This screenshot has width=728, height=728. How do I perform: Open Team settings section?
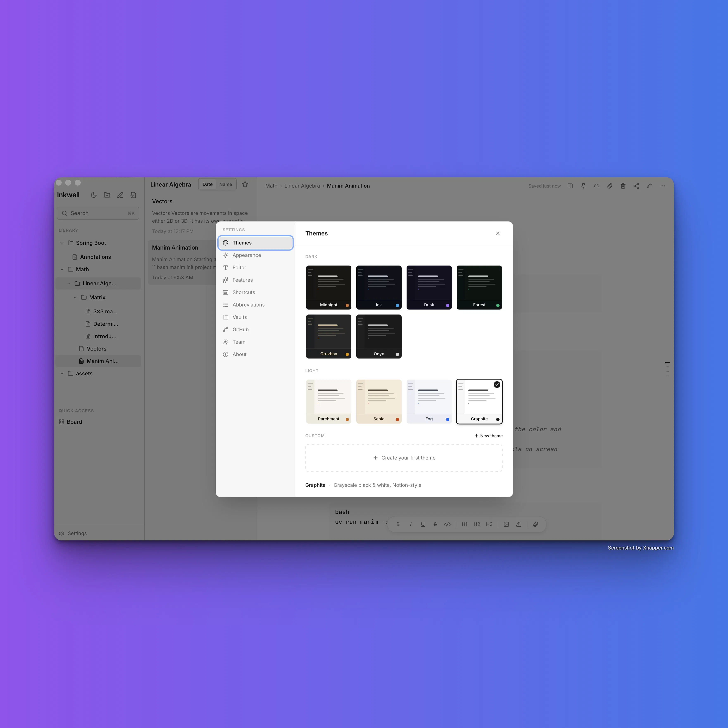pos(256,342)
